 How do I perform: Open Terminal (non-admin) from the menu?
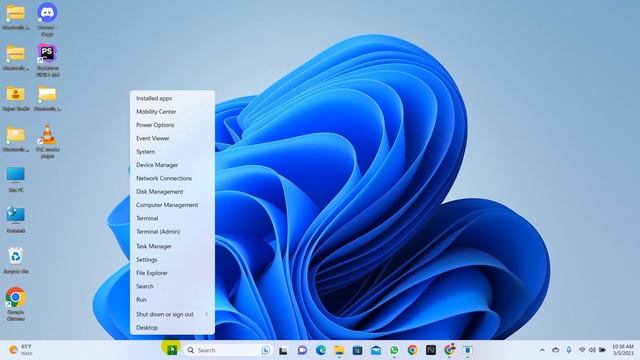[172, 218]
